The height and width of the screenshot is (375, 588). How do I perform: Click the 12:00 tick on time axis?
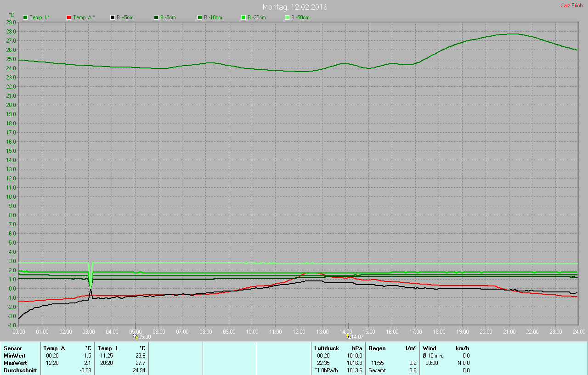coord(299,331)
